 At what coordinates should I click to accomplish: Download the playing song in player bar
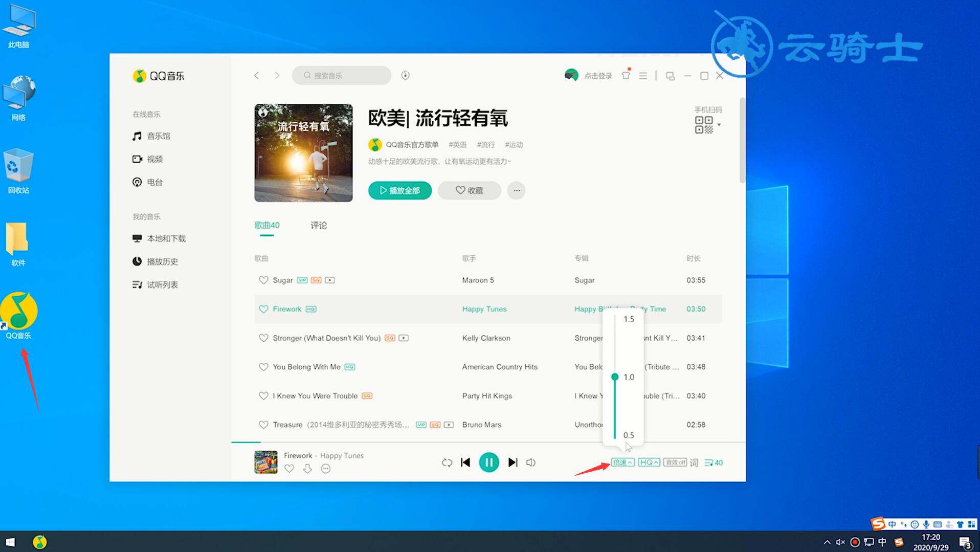tap(307, 469)
